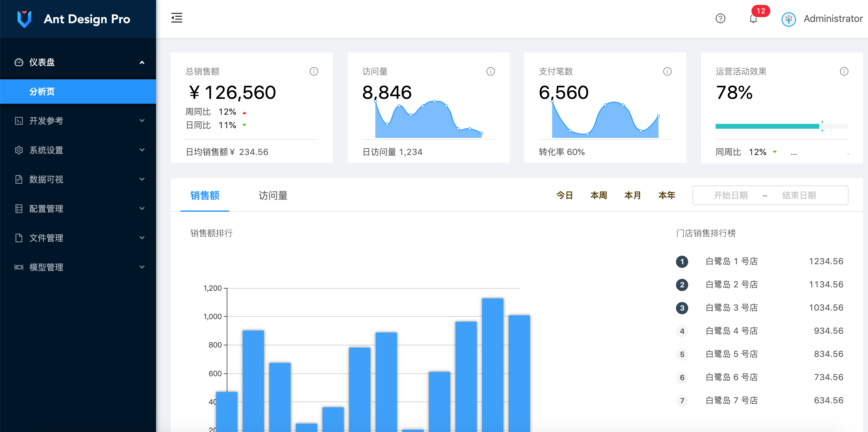Click green down arrow beside 同周比 12%
Image resolution: width=868 pixels, height=432 pixels.
(775, 152)
